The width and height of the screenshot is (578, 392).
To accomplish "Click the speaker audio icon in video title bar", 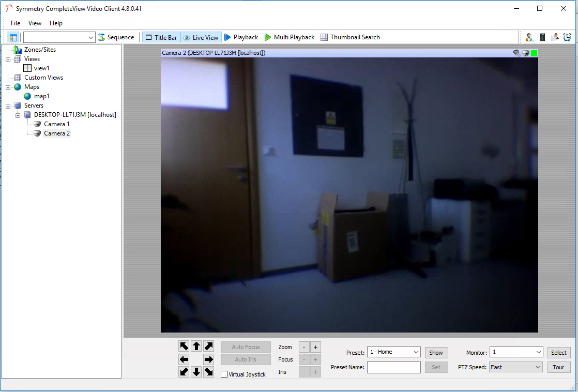I will [x=516, y=53].
